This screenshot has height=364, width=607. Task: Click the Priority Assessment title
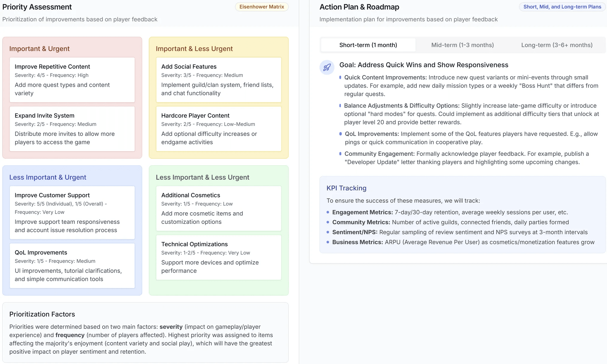37,7
